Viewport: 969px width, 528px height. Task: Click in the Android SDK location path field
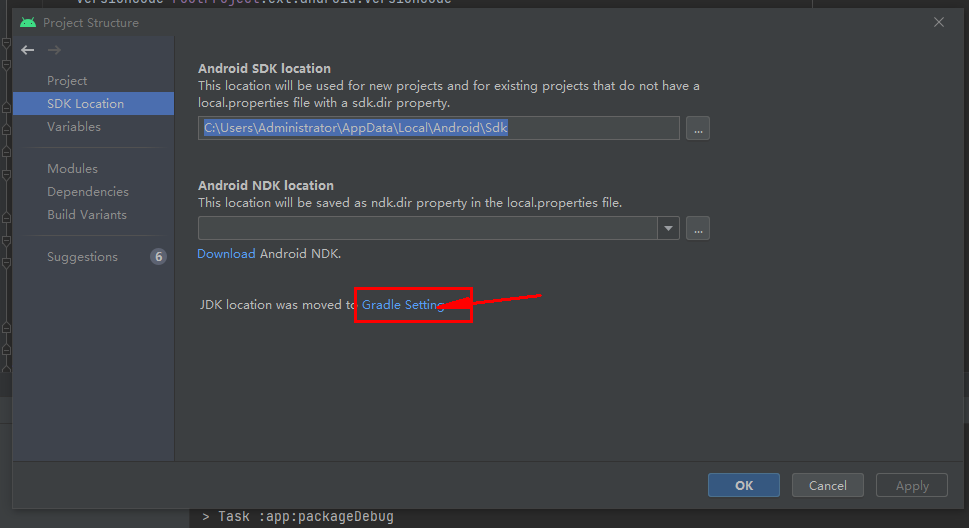pos(439,128)
